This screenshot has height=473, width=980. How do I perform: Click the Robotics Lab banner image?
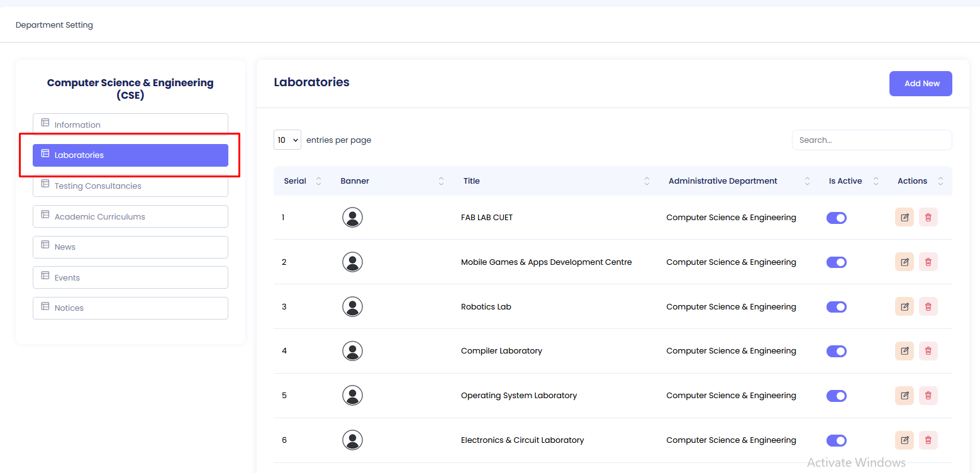tap(352, 307)
